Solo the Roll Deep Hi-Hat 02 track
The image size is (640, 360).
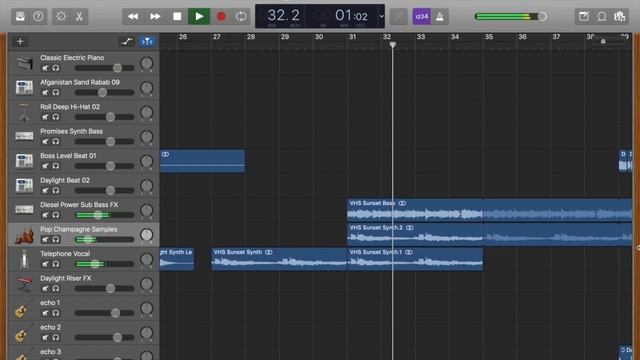click(56, 117)
